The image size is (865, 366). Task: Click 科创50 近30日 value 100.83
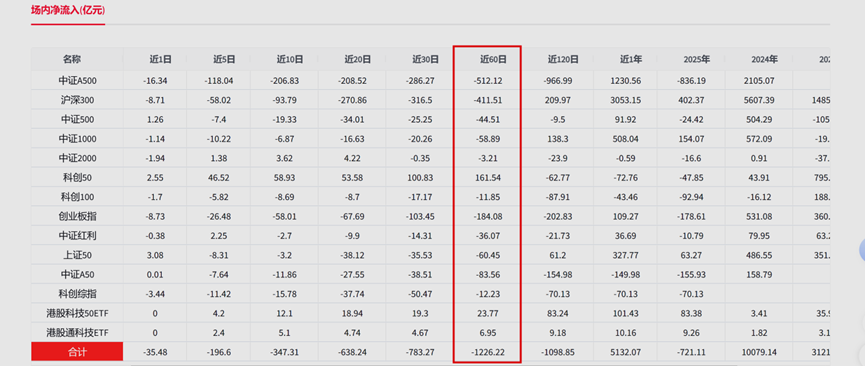pos(420,178)
